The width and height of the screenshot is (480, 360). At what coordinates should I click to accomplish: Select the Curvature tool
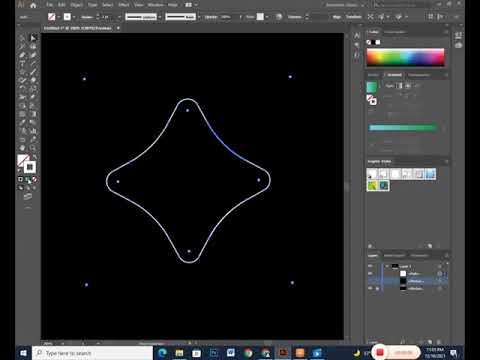33,55
